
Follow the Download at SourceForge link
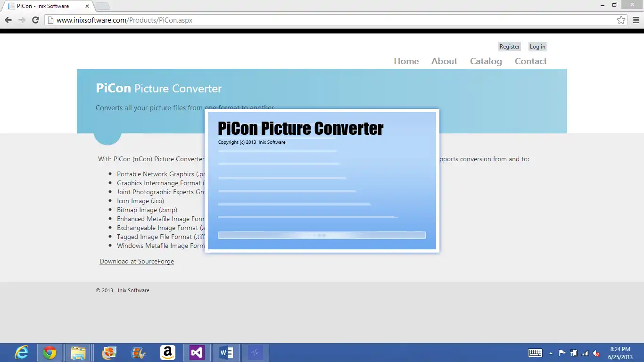click(x=137, y=262)
